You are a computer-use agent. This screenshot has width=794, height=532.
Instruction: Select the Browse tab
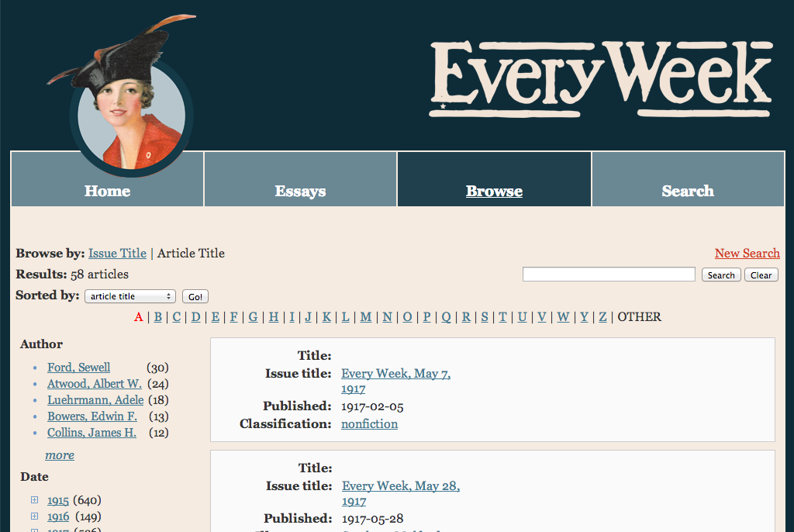[x=494, y=191]
